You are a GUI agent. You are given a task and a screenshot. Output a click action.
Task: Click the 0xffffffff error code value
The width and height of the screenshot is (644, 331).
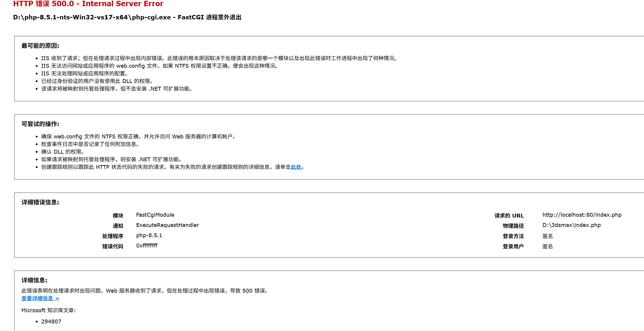147,246
